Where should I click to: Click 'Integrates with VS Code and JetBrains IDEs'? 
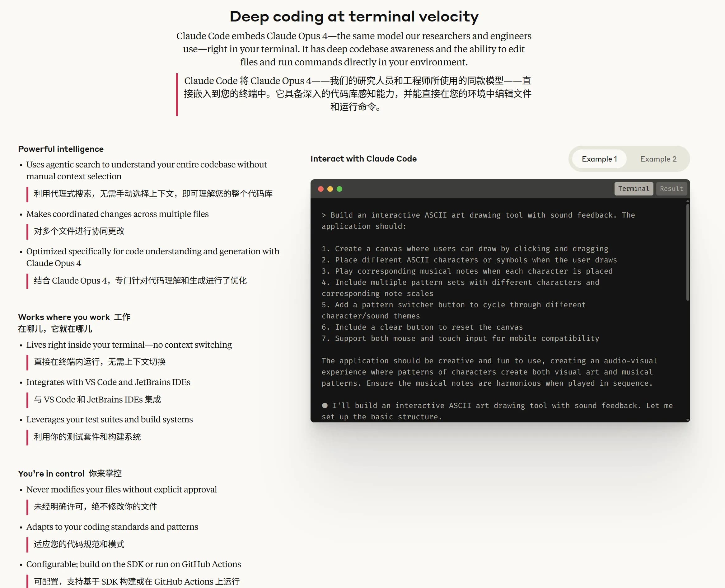(x=108, y=382)
